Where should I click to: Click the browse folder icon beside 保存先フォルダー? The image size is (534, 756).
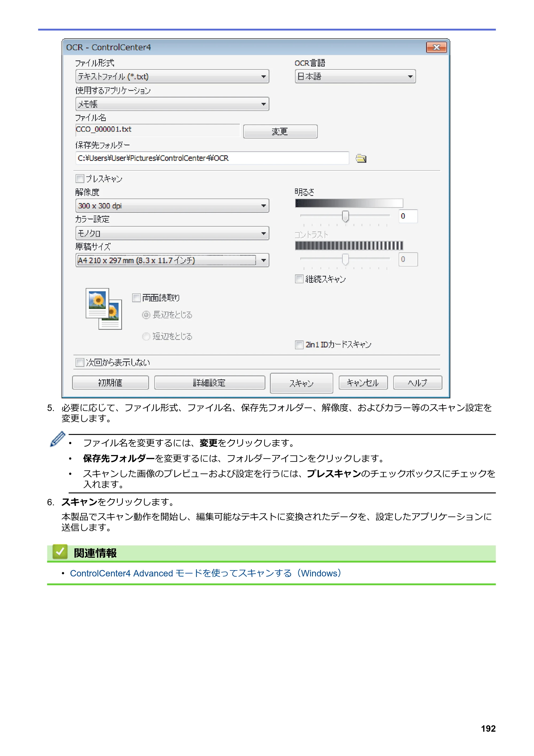(361, 158)
